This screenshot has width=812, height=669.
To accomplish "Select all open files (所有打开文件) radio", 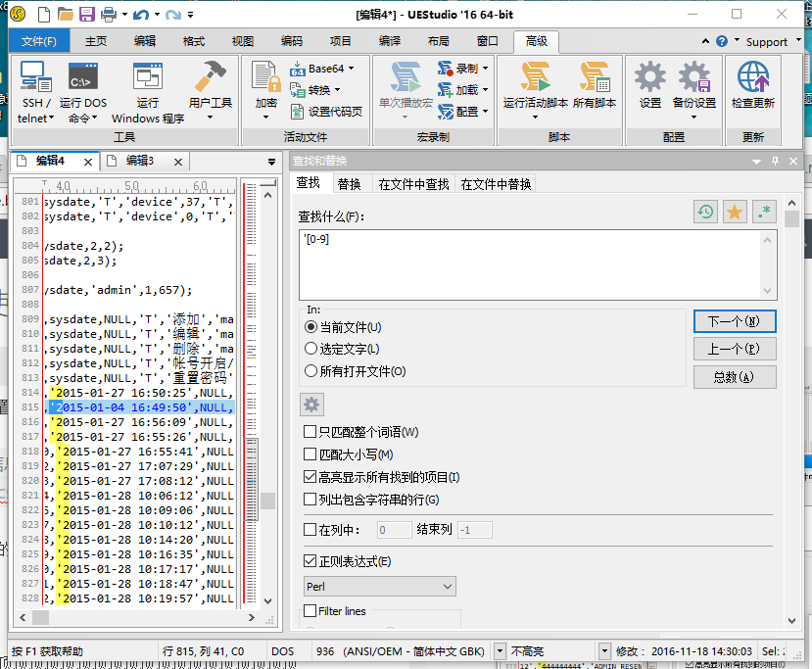I will coord(310,371).
